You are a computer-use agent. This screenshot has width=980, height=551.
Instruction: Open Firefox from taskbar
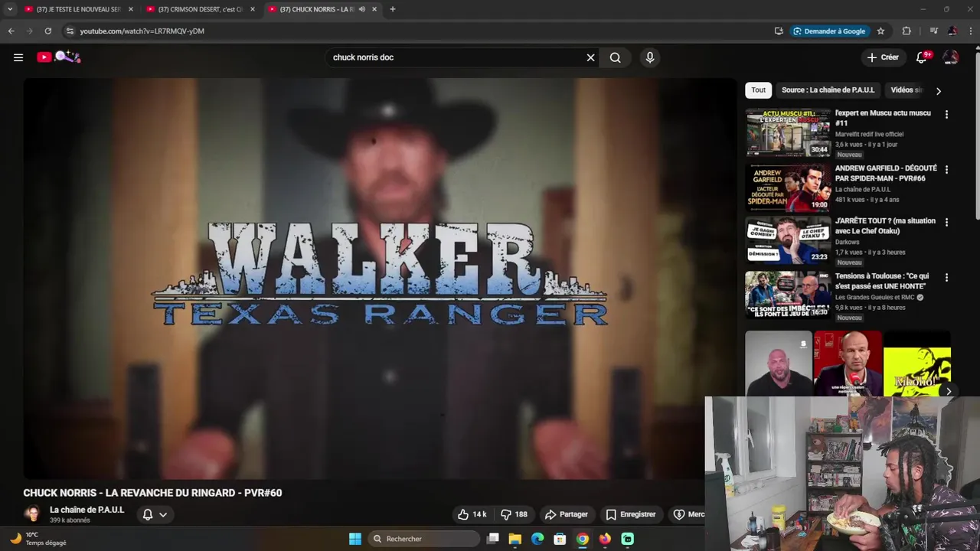coord(605,539)
